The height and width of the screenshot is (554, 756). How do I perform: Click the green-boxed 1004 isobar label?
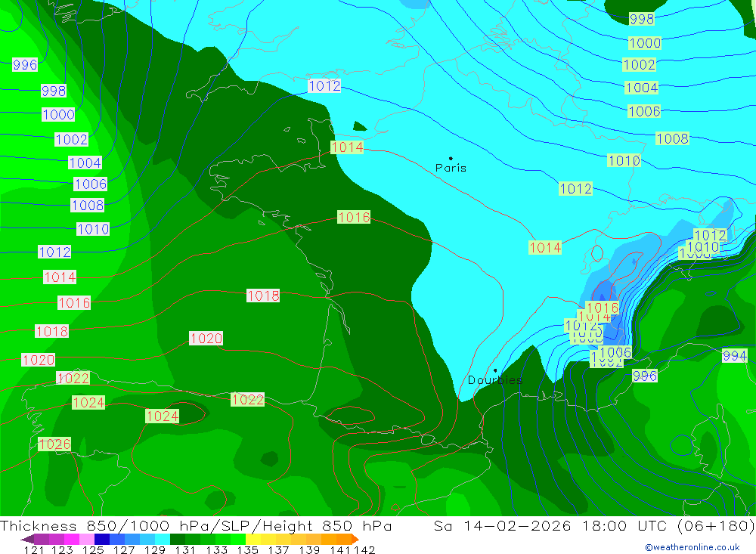(642, 88)
